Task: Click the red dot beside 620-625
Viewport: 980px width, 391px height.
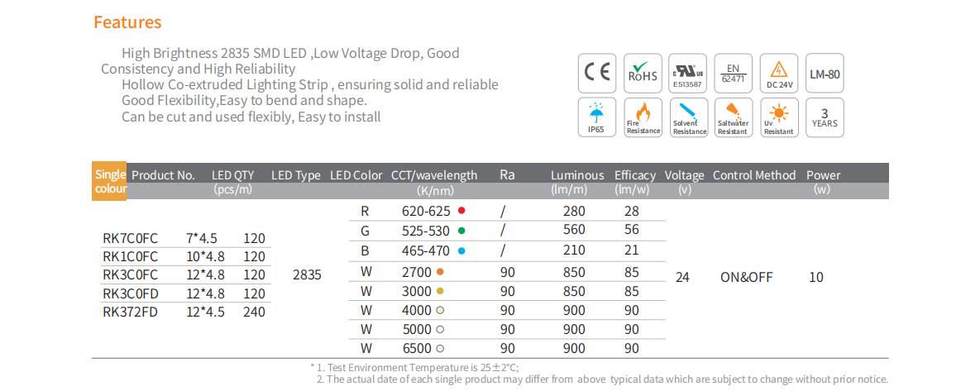Action: [461, 211]
